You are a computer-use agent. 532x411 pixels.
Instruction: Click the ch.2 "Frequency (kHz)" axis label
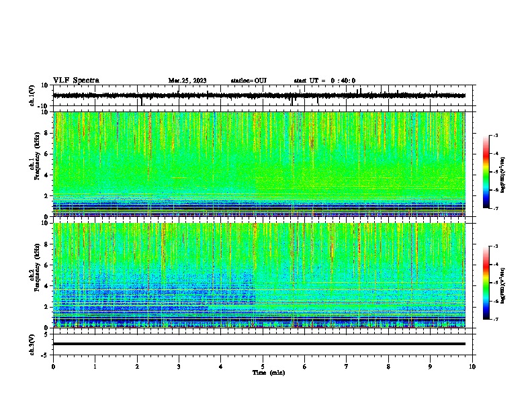coord(37,267)
